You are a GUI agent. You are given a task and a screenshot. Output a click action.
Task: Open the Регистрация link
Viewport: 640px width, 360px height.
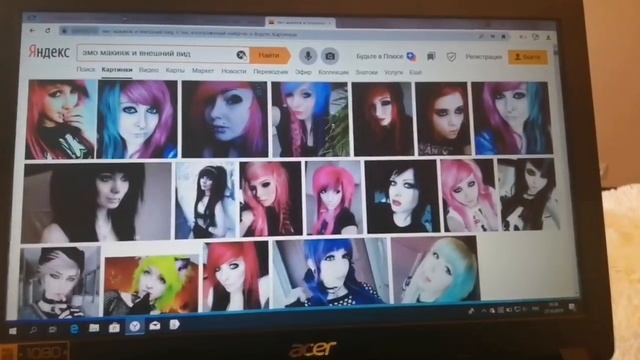click(484, 57)
